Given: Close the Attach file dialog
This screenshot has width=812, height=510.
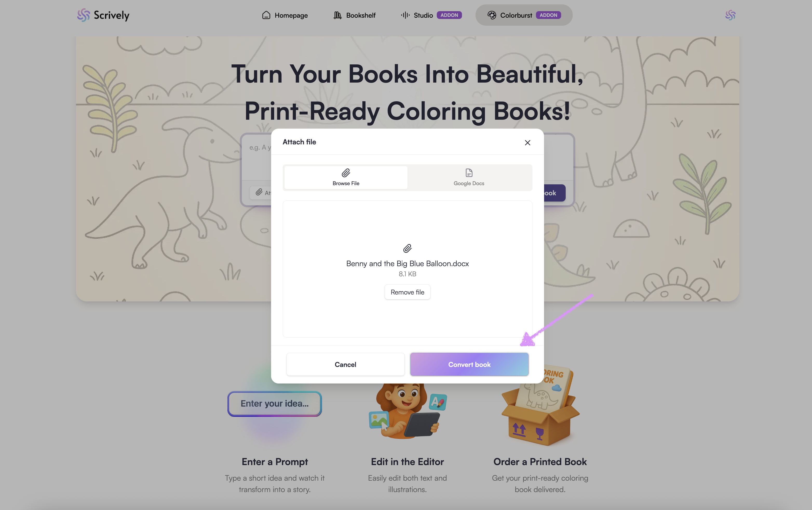Looking at the screenshot, I should (x=527, y=143).
